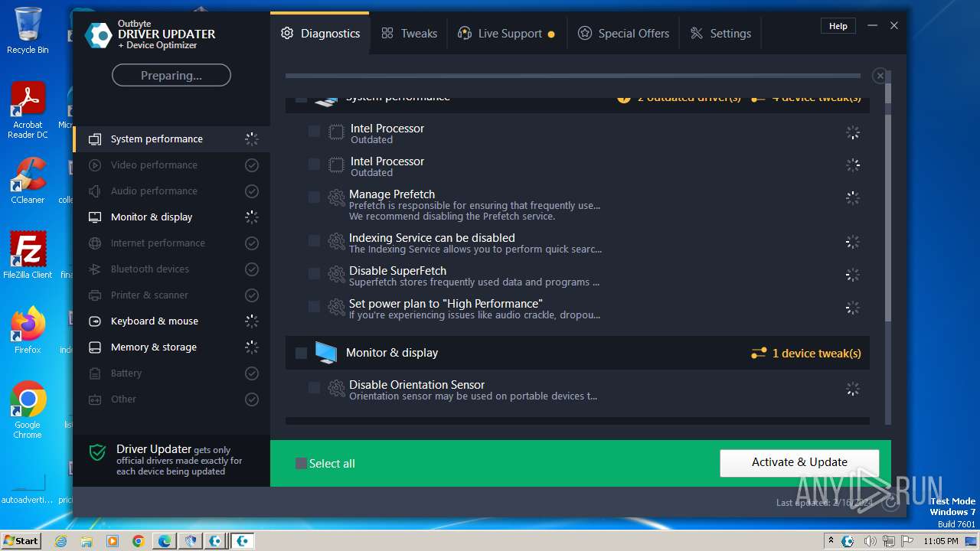980x551 pixels.
Task: Click the Manage Prefetch row spinner
Action: (852, 198)
